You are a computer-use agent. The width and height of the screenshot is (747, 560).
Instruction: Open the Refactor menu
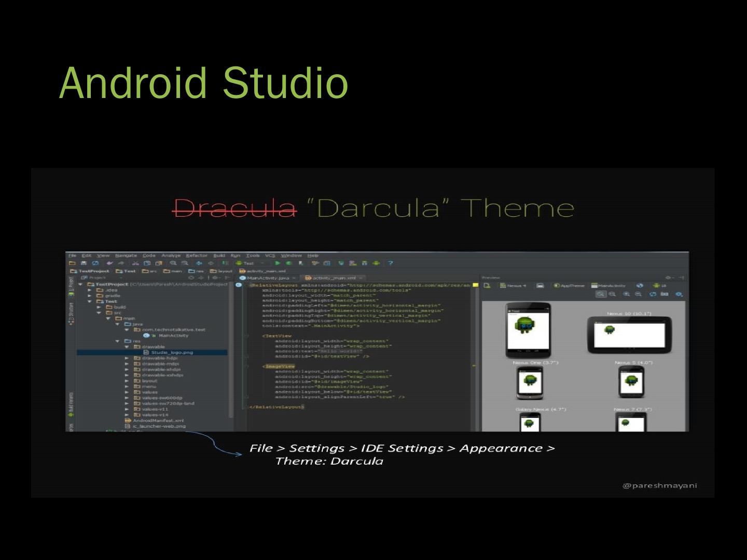pyautogui.click(x=197, y=256)
